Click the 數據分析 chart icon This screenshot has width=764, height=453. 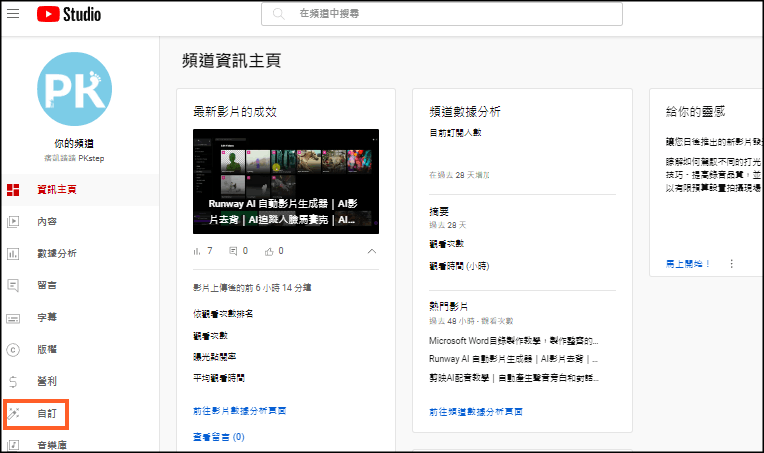pyautogui.click(x=13, y=254)
